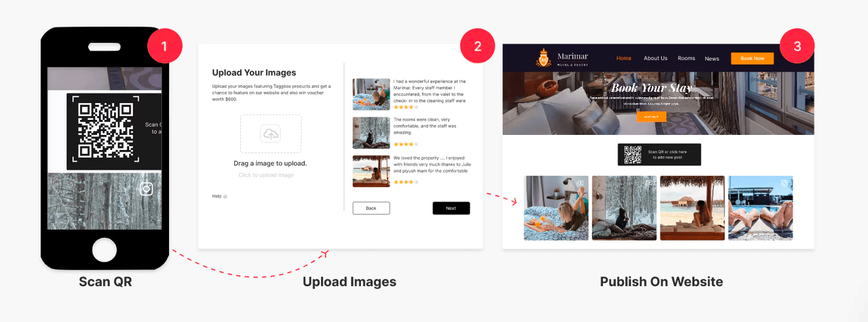Go to Rooms in navigation
The width and height of the screenshot is (868, 322).
pyautogui.click(x=686, y=59)
